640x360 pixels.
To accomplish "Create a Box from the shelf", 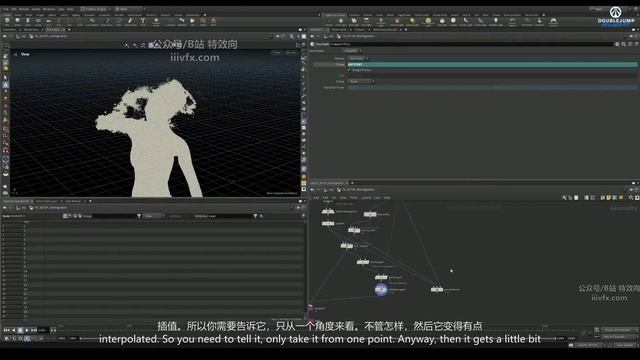I will (x=7, y=21).
